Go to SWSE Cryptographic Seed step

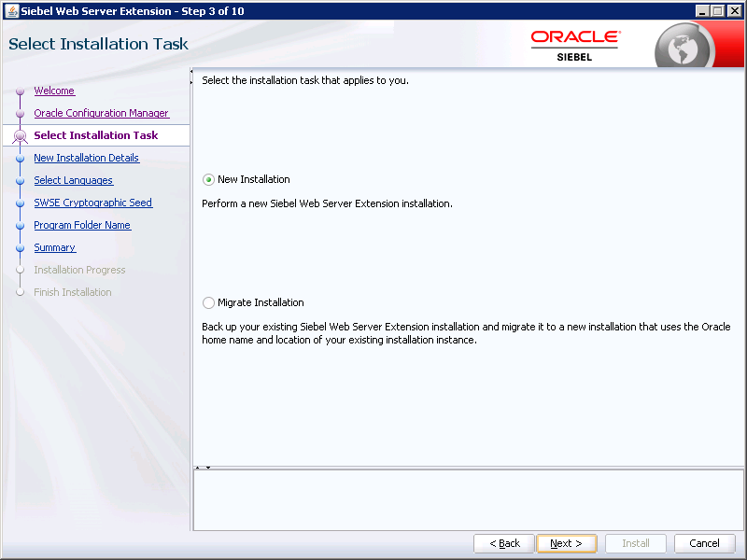point(92,203)
